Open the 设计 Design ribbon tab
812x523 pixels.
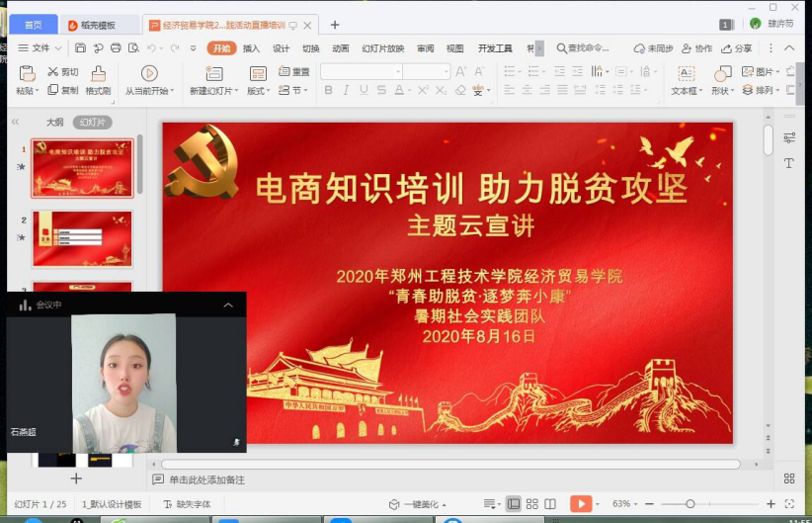point(281,48)
